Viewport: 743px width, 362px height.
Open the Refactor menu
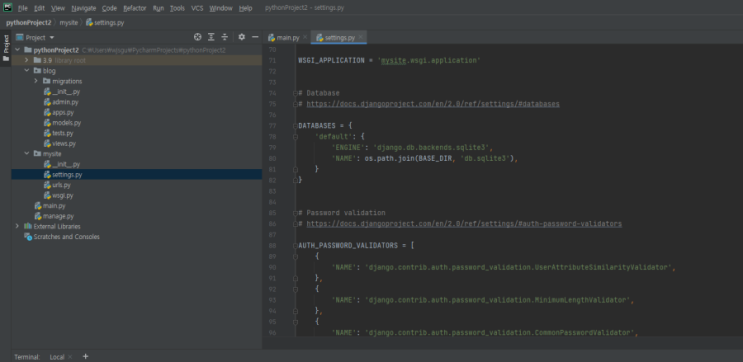(x=135, y=8)
